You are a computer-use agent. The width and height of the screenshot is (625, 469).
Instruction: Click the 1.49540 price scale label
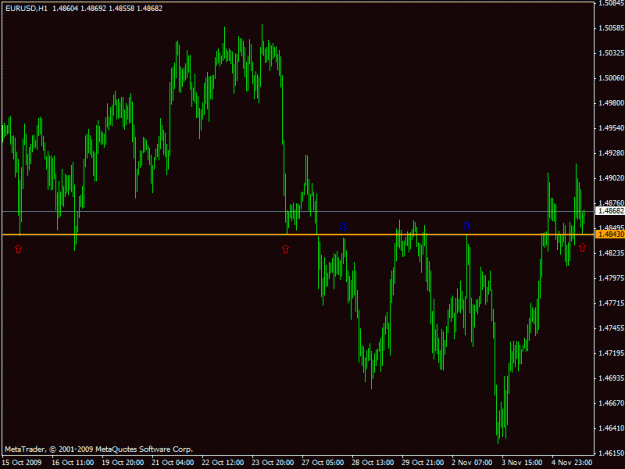pos(611,128)
